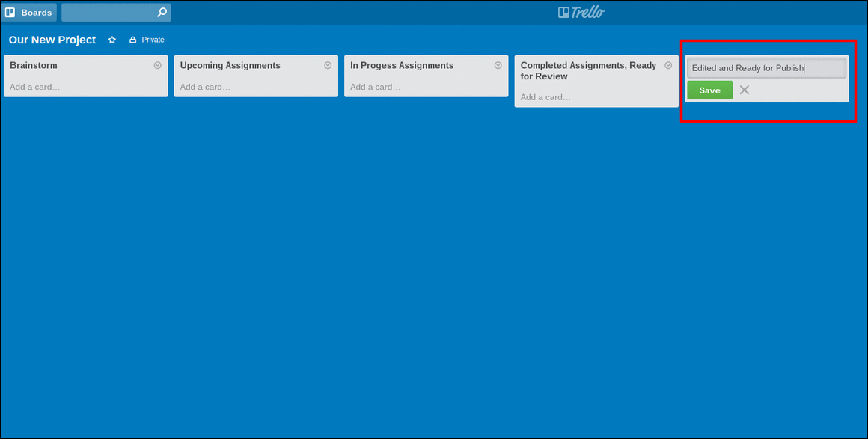Screen dimensions: 868x439
Task: Click the new list name input field
Action: tap(765, 67)
